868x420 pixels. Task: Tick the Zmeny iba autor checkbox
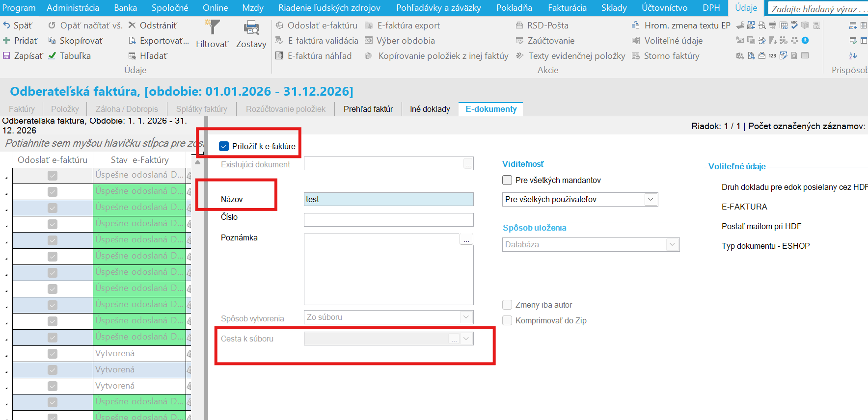point(507,305)
